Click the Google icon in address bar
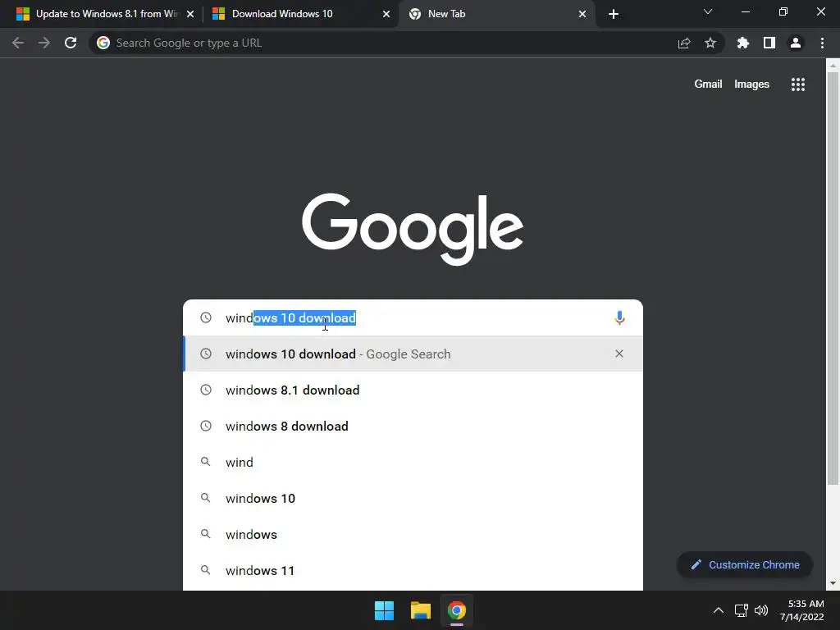Image resolution: width=840 pixels, height=630 pixels. coord(103,43)
